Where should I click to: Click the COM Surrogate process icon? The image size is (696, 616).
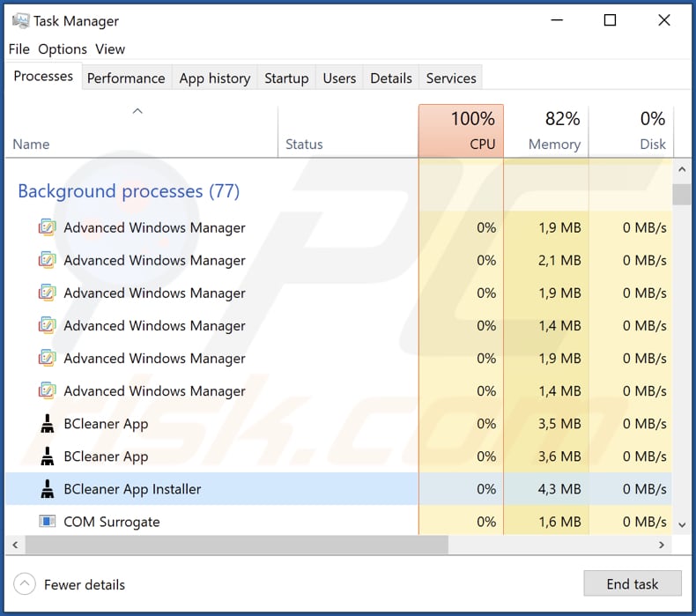tap(47, 521)
